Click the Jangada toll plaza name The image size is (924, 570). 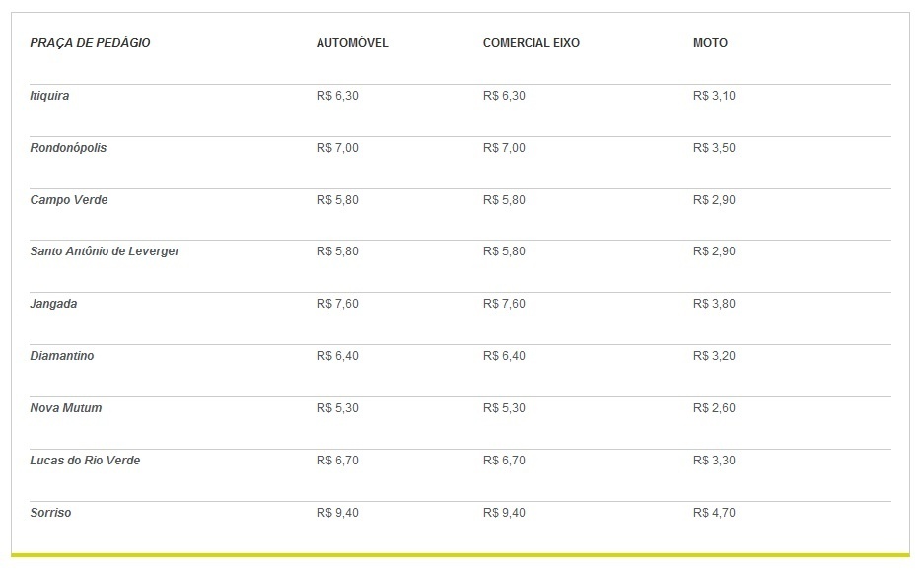(x=53, y=304)
